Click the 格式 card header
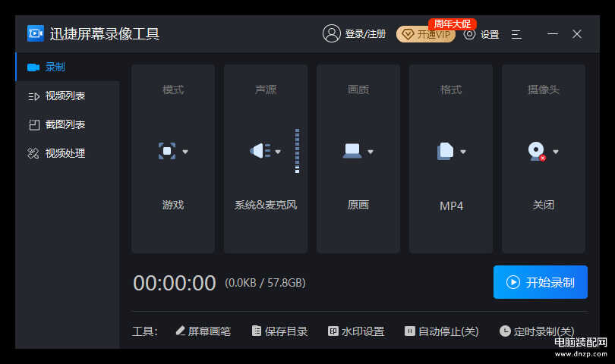This screenshot has width=615, height=364. [451, 89]
